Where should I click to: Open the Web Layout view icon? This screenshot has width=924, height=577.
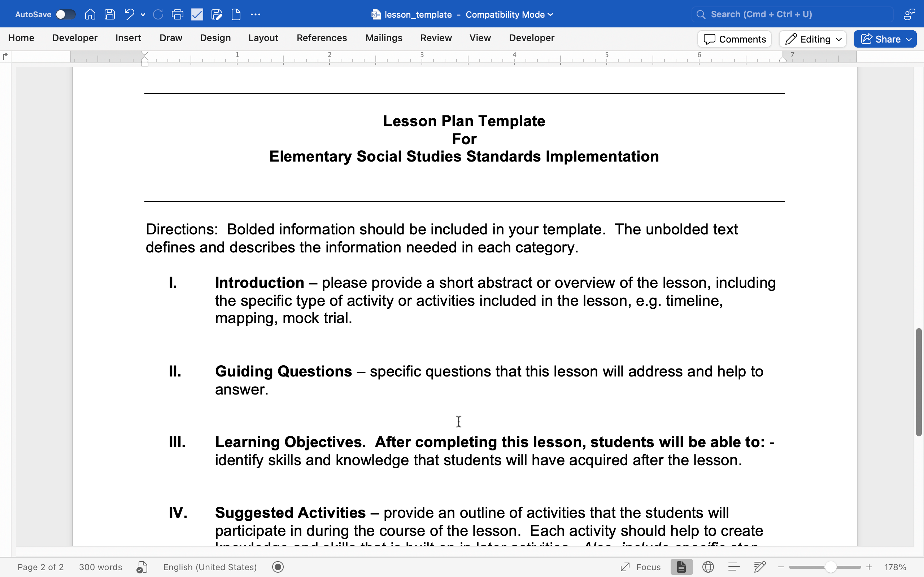coord(708,567)
